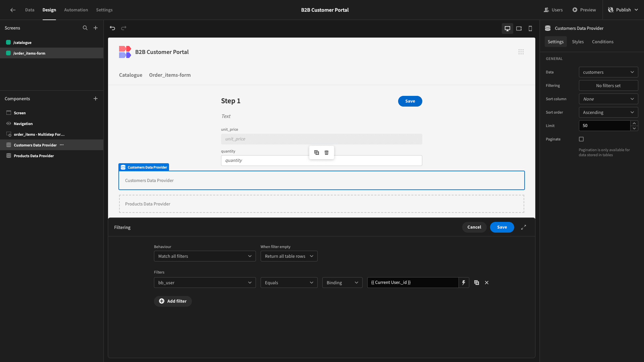Open the Sort order ascending dropdown

[608, 112]
